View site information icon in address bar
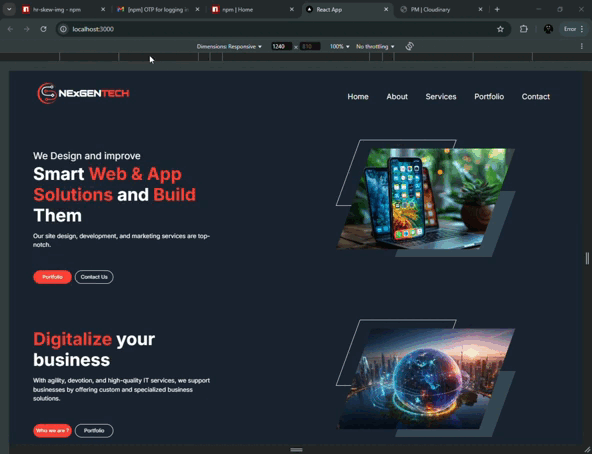This screenshot has height=454, width=592. (63, 29)
